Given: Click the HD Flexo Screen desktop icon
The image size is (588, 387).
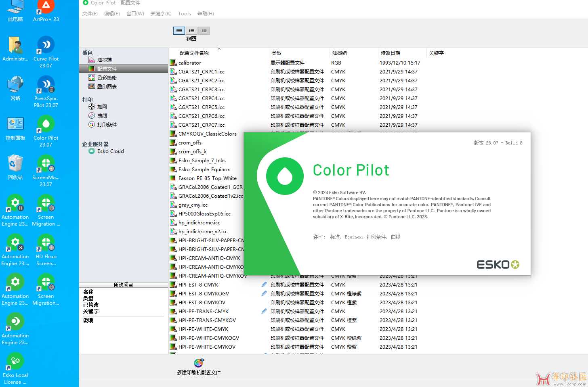Looking at the screenshot, I should coord(46,250).
